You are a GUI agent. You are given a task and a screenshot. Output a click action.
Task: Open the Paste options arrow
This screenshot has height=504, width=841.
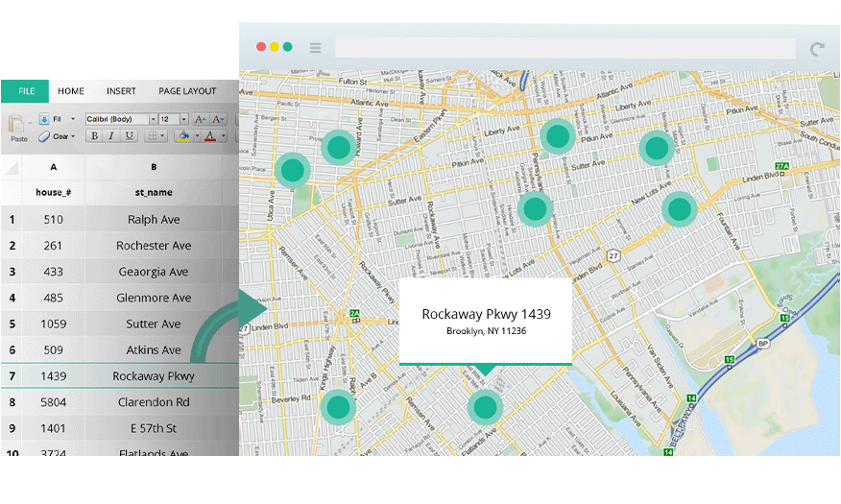(30, 123)
